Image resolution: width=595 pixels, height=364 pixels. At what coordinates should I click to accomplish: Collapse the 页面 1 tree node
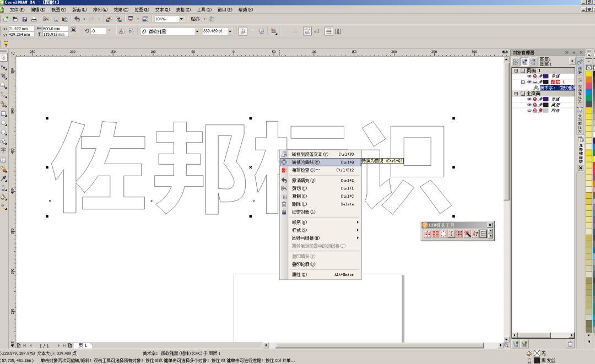pos(516,70)
